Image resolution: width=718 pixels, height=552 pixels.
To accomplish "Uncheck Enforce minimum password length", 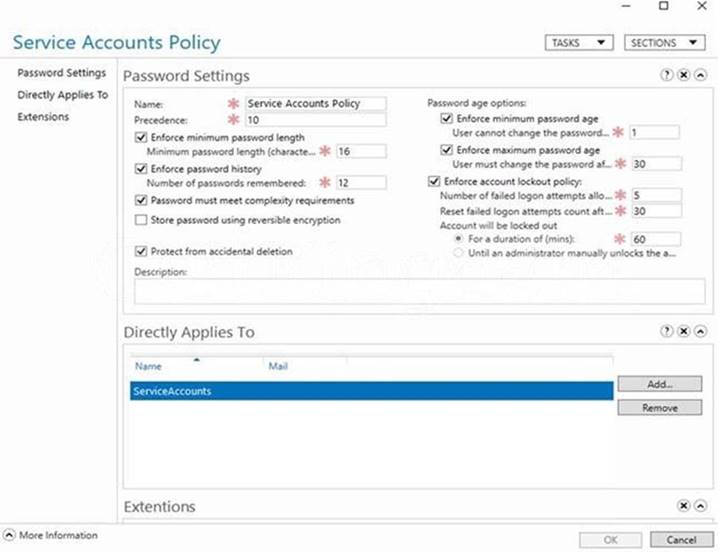I will 139,137.
